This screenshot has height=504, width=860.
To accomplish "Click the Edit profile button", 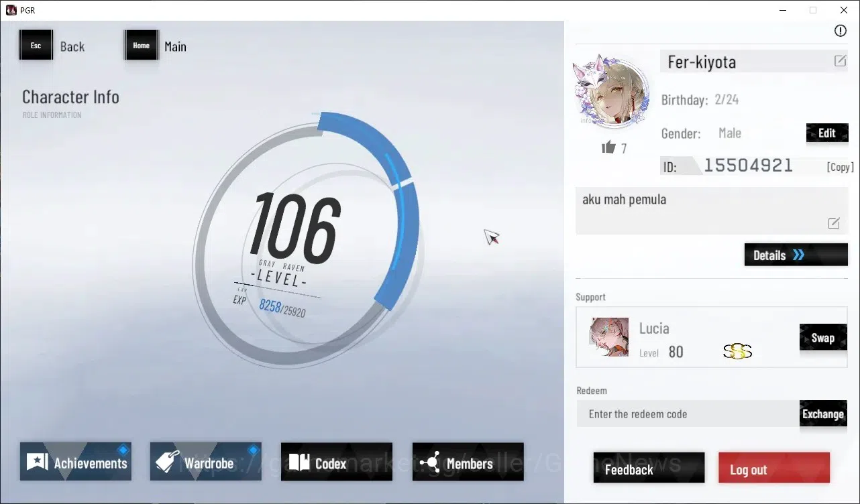I will point(827,133).
